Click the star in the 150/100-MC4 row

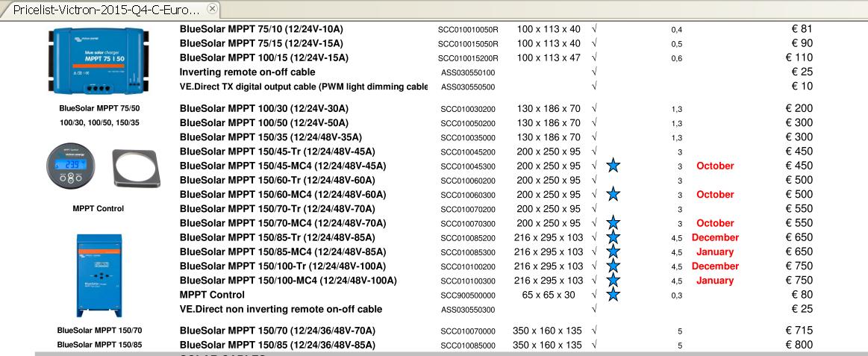coord(613,280)
